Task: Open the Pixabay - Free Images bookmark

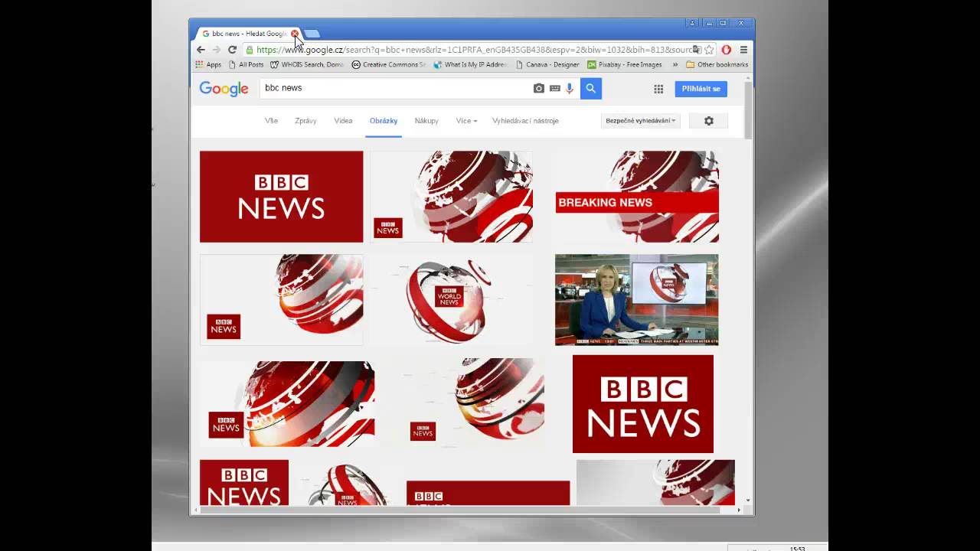Action: coord(624,65)
